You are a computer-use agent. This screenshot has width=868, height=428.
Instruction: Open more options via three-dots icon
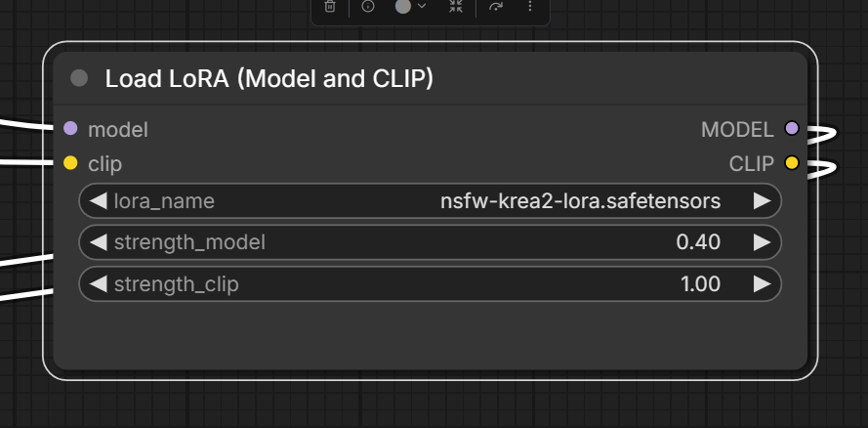click(530, 7)
